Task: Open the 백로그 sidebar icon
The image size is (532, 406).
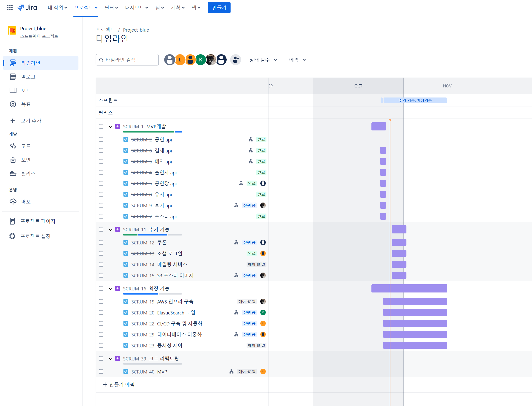Action: (13, 77)
